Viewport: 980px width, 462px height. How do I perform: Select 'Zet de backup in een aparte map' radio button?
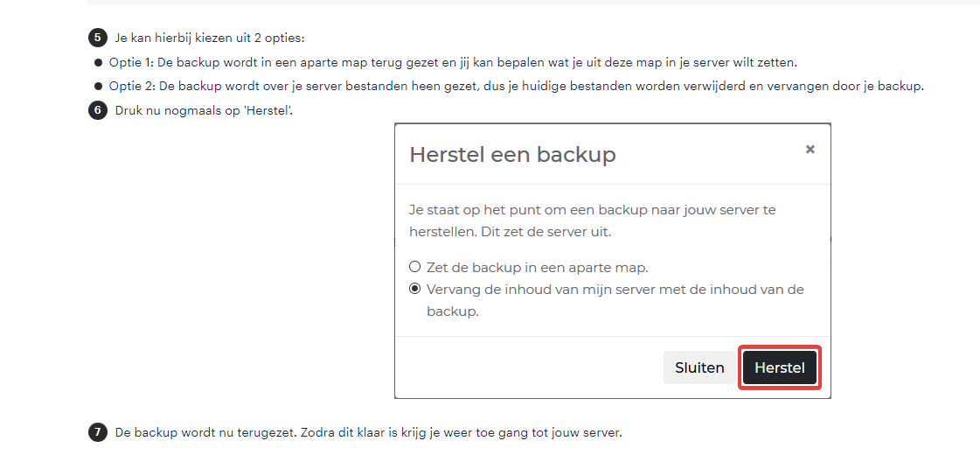[415, 267]
